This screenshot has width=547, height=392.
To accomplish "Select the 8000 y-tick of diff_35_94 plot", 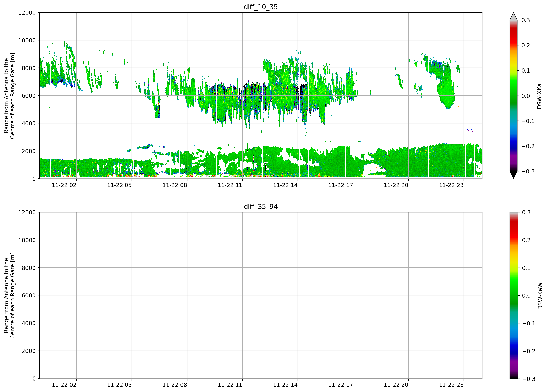I will pos(29,268).
